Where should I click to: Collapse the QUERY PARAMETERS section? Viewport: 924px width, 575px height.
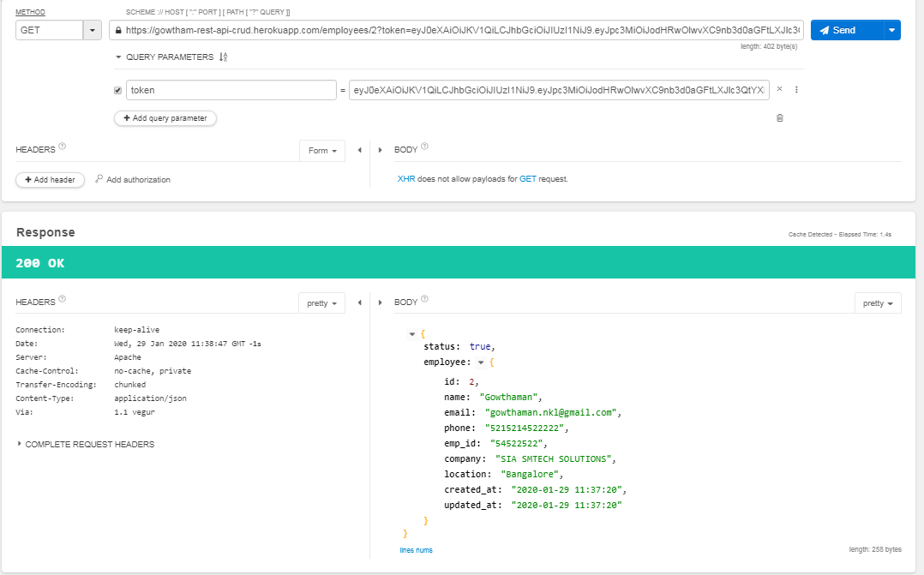[x=118, y=57]
